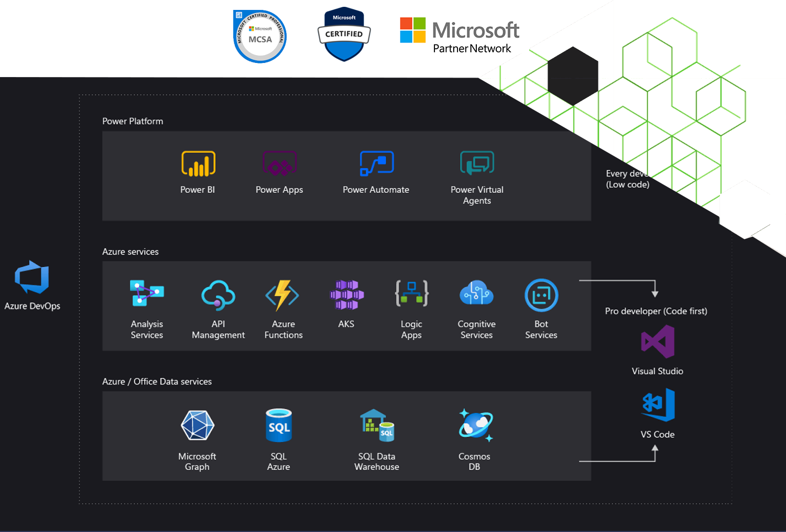
Task: Click the Power BI label text
Action: 198,190
